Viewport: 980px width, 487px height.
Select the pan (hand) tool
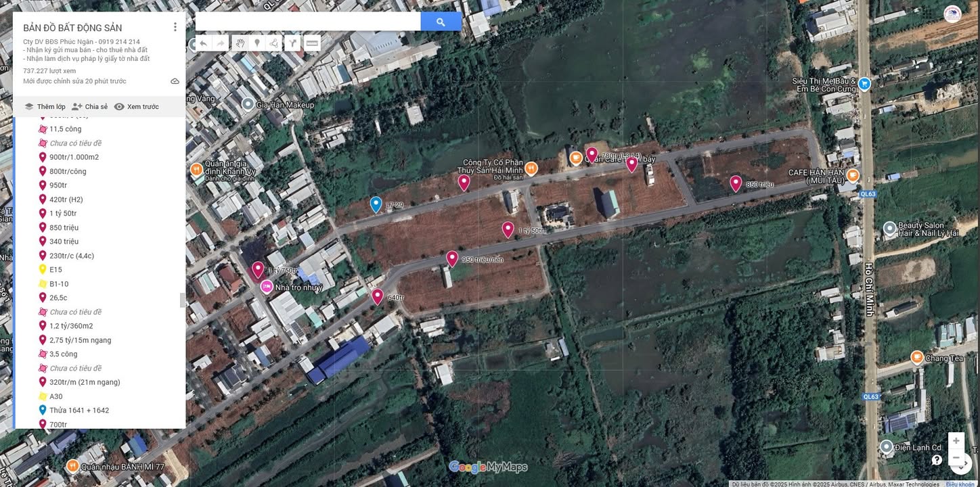click(x=240, y=43)
